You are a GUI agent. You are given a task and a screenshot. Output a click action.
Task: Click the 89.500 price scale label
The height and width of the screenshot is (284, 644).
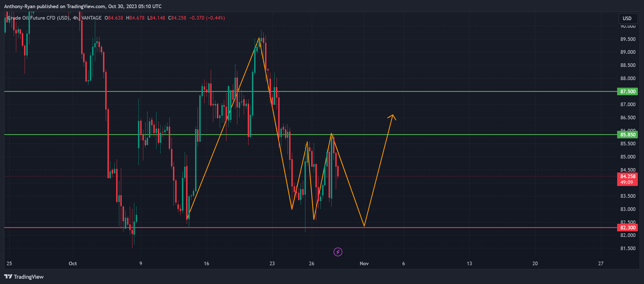coord(628,39)
